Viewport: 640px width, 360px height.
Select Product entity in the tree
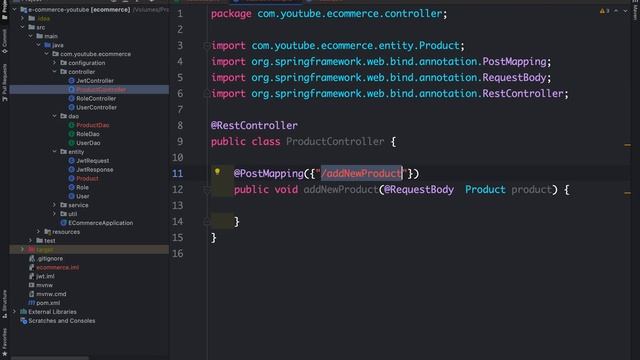coord(87,178)
